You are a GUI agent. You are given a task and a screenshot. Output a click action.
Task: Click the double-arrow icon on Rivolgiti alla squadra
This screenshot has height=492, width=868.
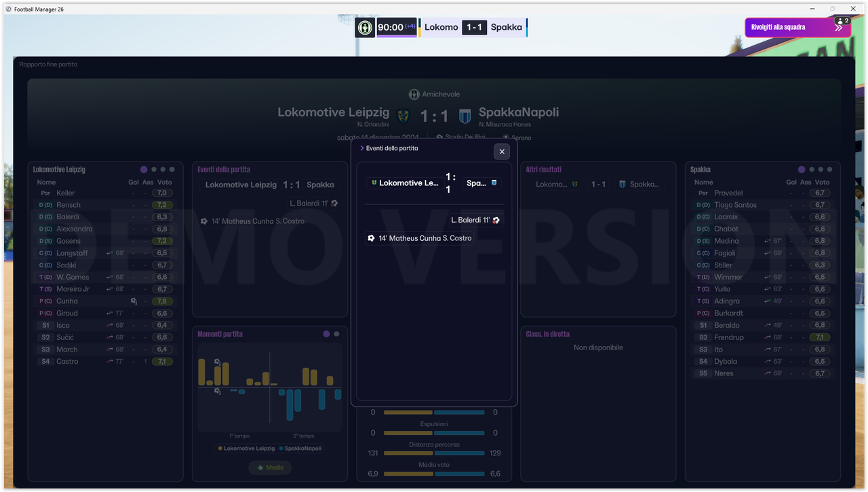840,29
